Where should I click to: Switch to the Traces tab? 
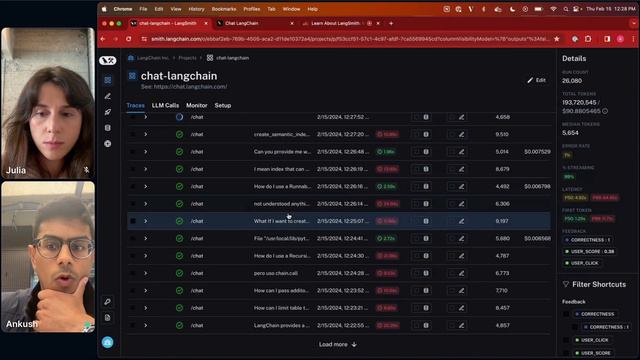tap(136, 105)
